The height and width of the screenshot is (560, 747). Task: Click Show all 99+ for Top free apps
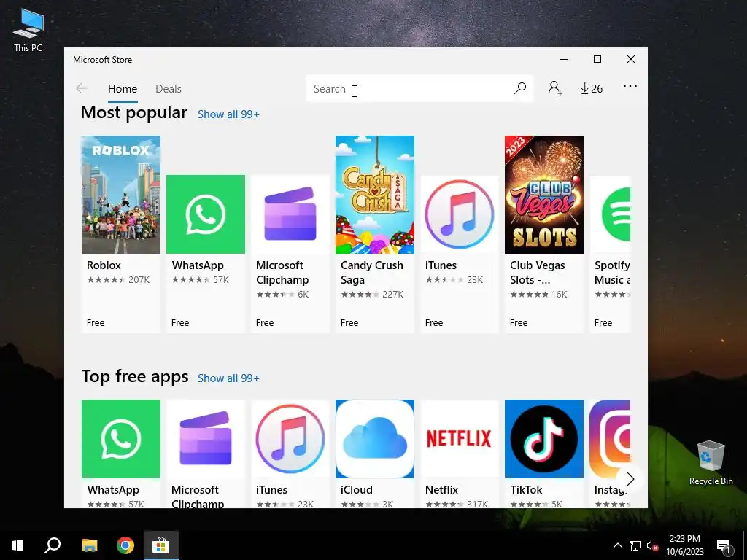[228, 378]
